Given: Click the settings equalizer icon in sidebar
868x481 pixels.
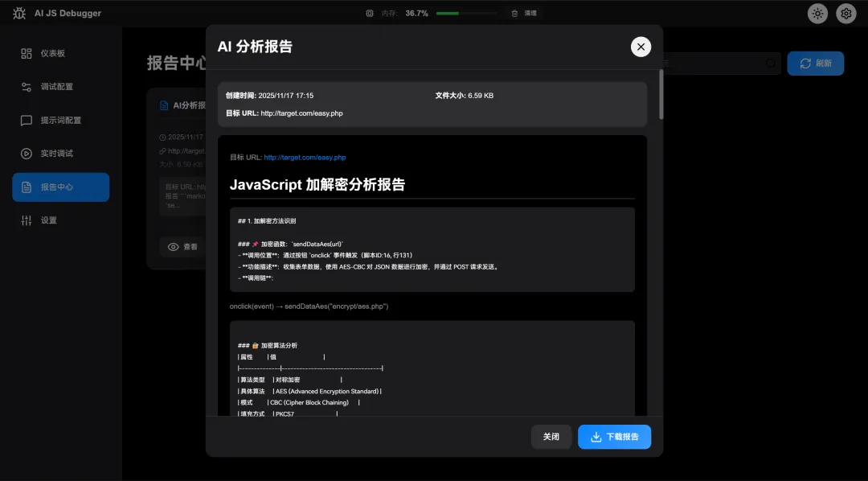Looking at the screenshot, I should tap(26, 220).
